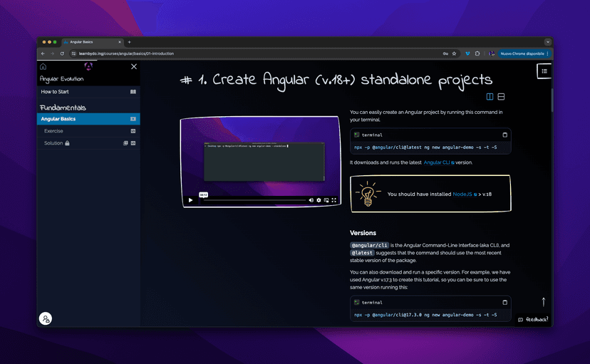Open the Vimeo extension icon

(x=467, y=53)
